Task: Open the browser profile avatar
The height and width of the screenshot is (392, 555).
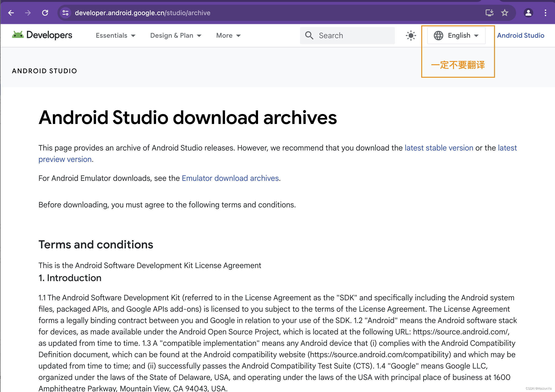Action: 528,13
